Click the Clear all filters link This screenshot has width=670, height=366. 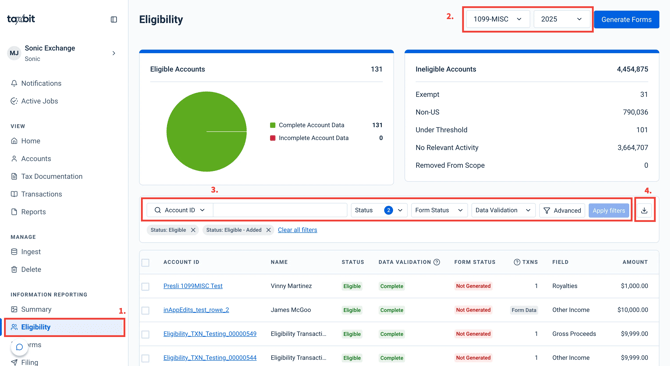coord(297,230)
